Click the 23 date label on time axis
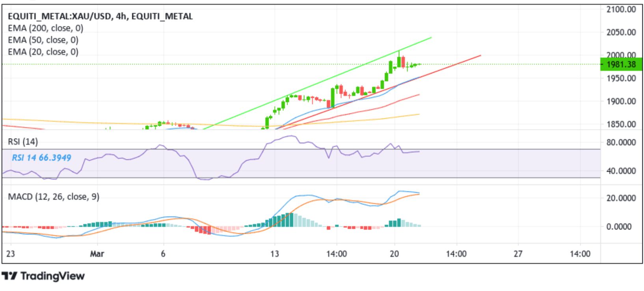The height and width of the screenshot is (291, 644). tap(11, 254)
